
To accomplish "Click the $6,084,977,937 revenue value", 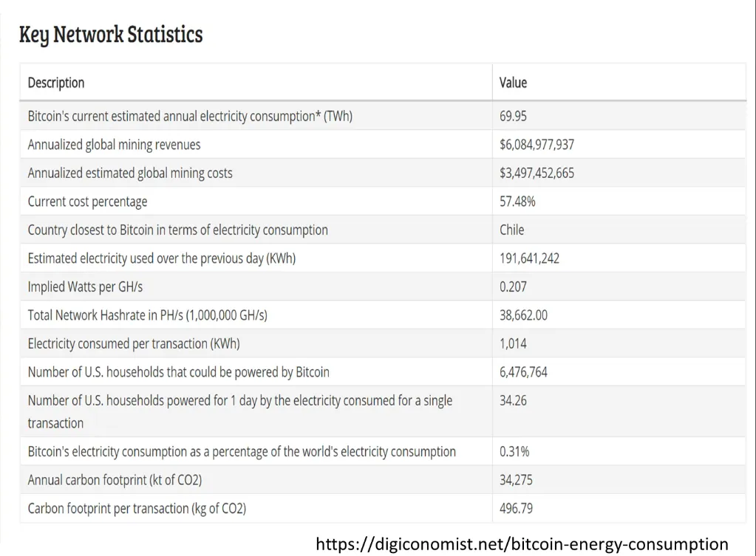I will point(537,145).
